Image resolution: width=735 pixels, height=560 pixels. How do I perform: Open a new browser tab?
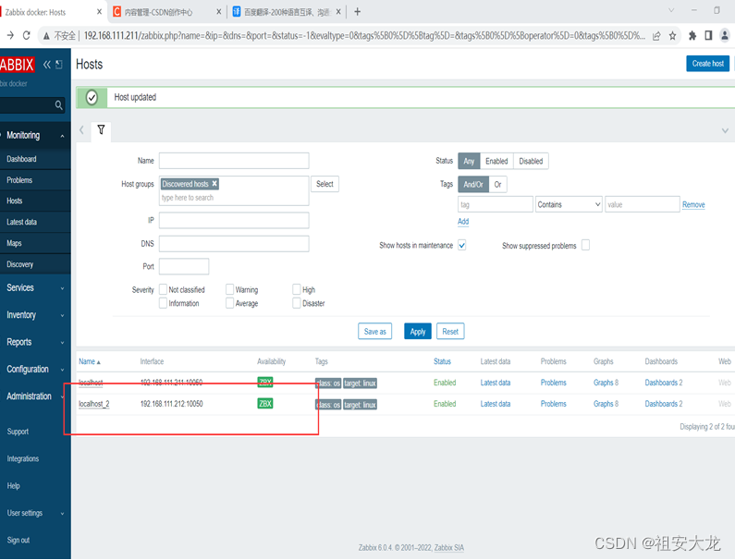357,12
